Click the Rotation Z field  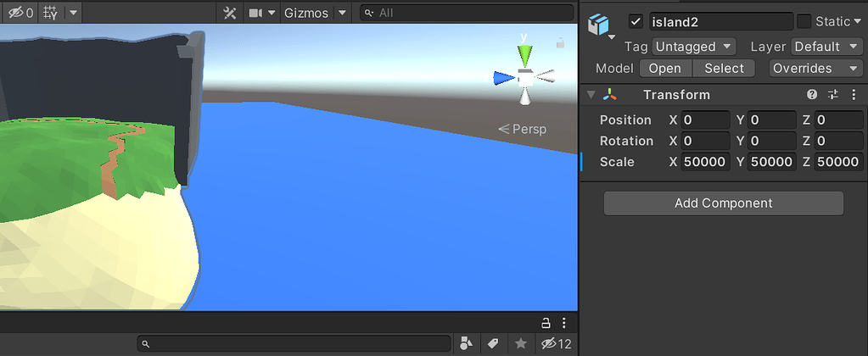pyautogui.click(x=838, y=141)
